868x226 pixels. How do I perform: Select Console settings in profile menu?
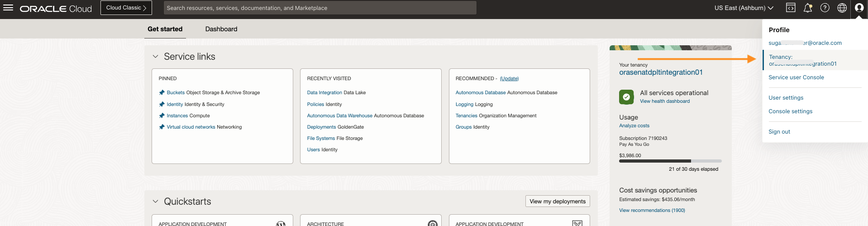(x=790, y=111)
